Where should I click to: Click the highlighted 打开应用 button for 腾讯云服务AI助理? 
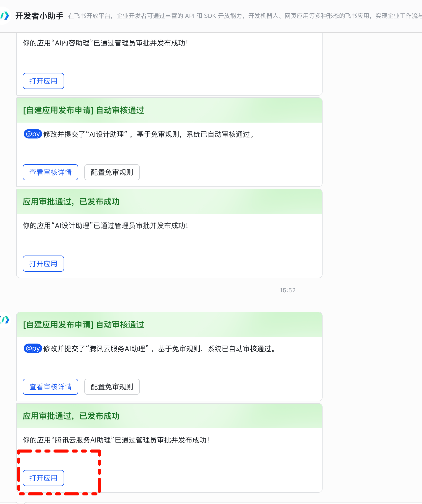(43, 478)
